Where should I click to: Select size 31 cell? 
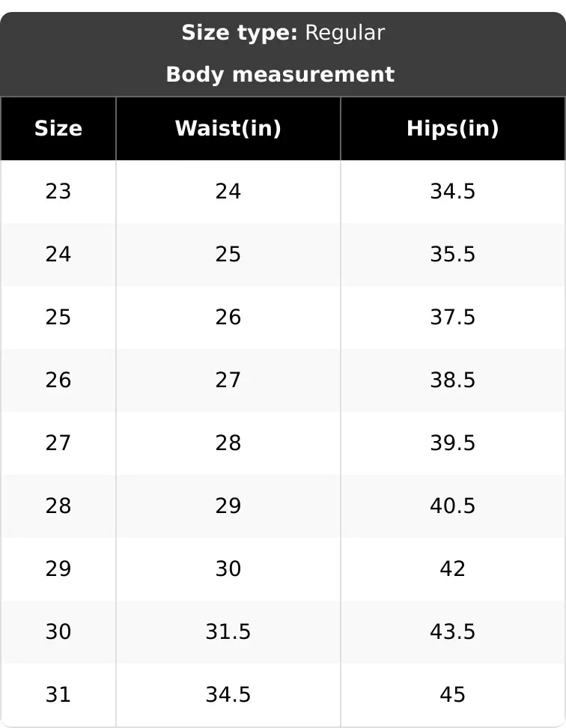(x=58, y=695)
